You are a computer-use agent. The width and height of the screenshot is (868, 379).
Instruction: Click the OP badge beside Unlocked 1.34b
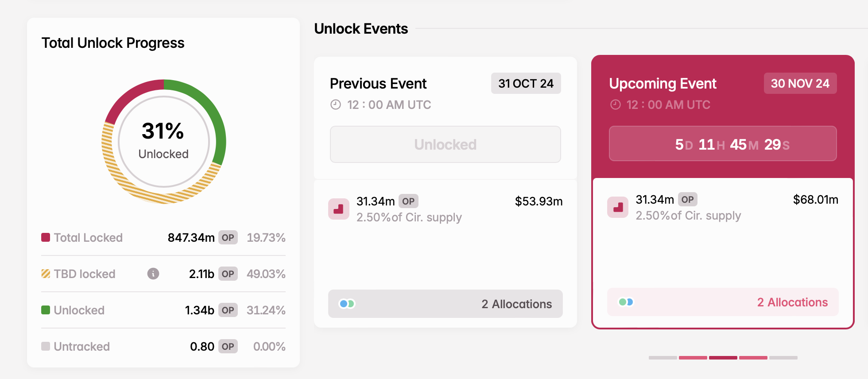tap(228, 310)
